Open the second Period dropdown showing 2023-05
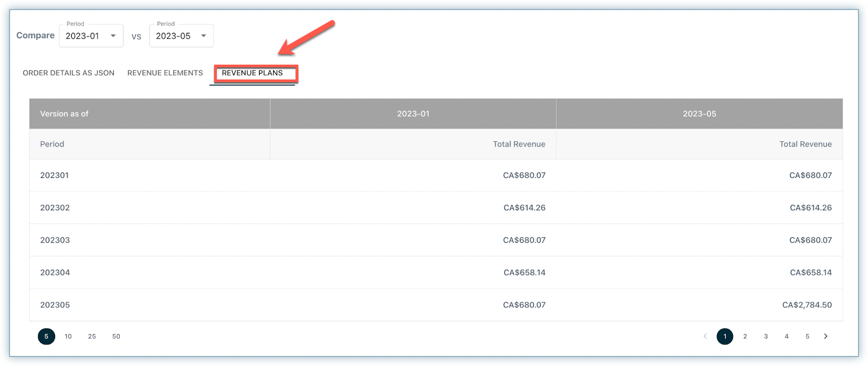868x366 pixels. [181, 36]
